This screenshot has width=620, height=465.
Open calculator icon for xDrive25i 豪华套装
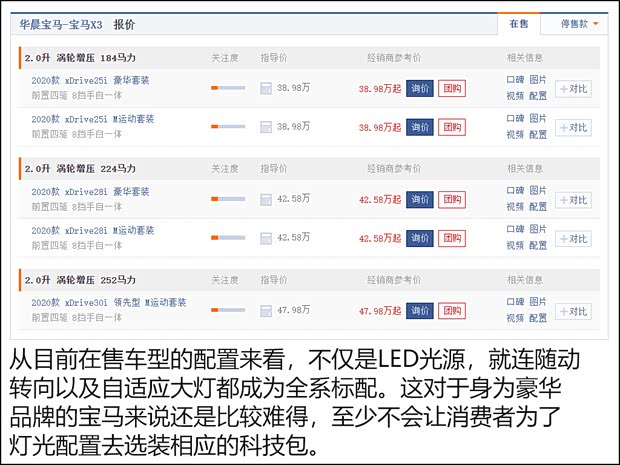click(x=266, y=88)
